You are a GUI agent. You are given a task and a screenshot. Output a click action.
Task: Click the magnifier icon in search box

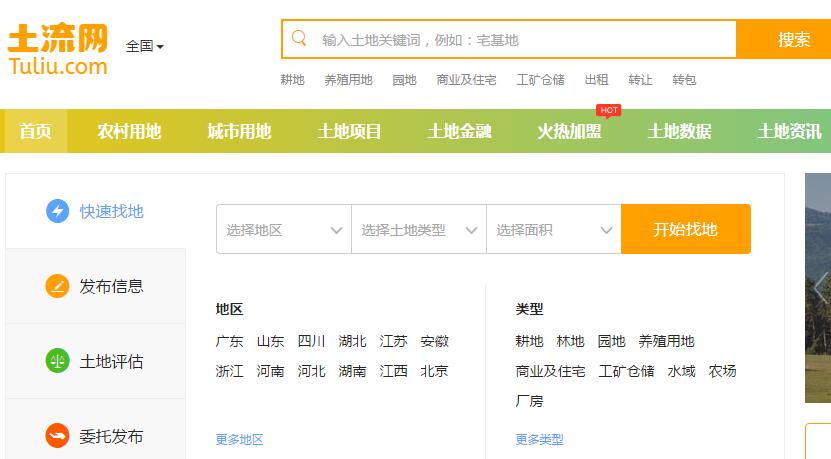(298, 39)
